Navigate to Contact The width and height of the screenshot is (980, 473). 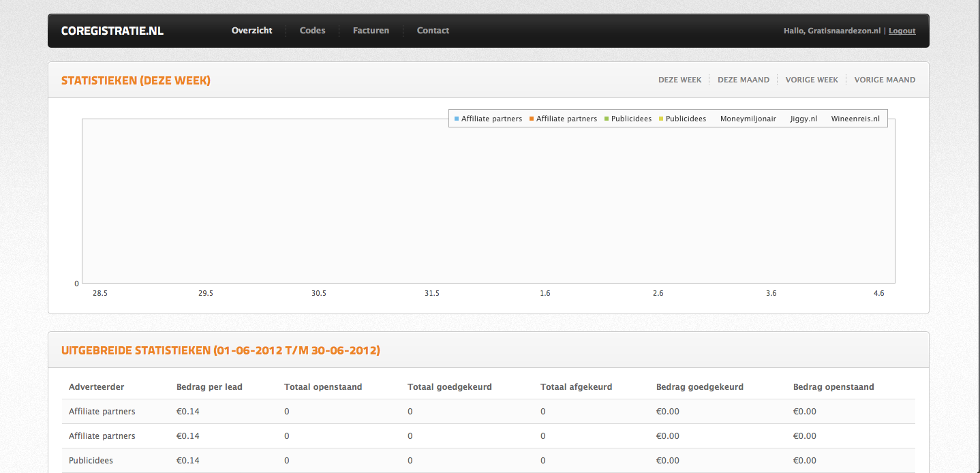433,31
